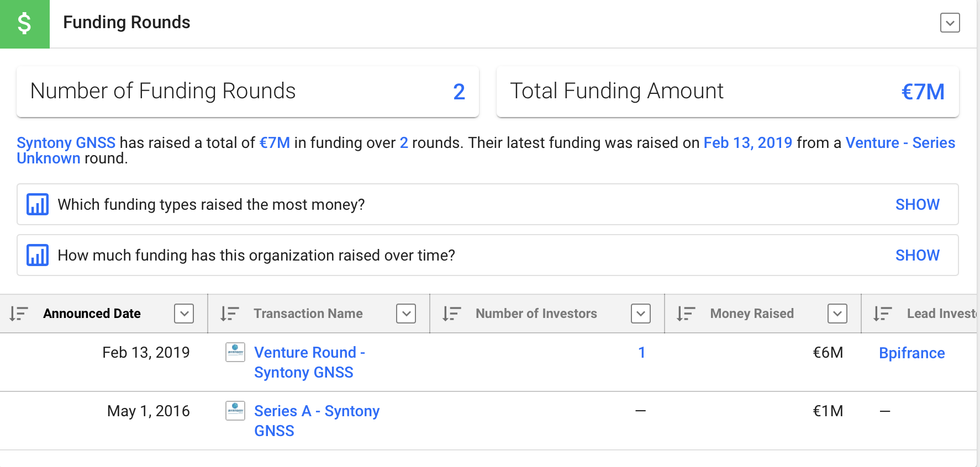Viewport: 980px width, 467px height.
Task: Sort by Lead Investors icon
Action: pyautogui.click(x=882, y=314)
